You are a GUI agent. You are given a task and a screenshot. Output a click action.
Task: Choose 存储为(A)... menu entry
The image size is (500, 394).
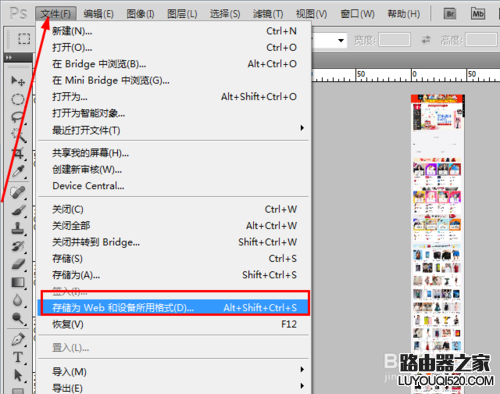(174, 275)
